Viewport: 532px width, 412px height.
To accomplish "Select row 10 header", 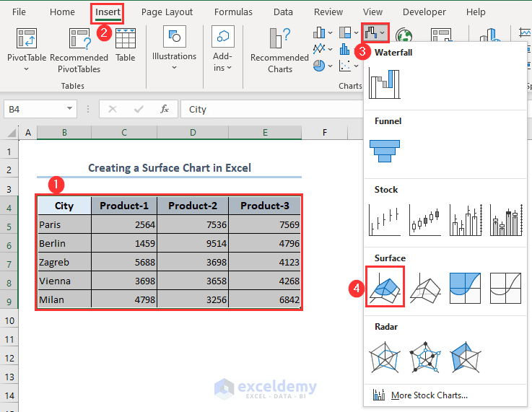I will pos(9,320).
